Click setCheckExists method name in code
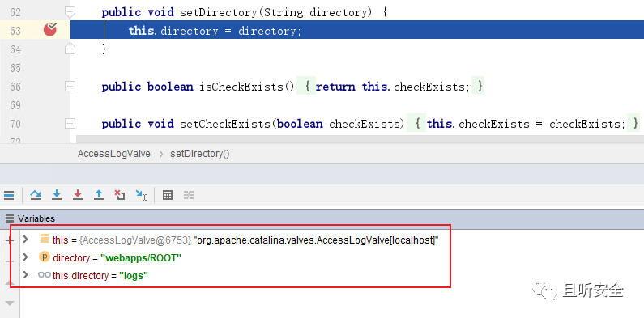Screen dimensions: 644x318 tap(225, 124)
